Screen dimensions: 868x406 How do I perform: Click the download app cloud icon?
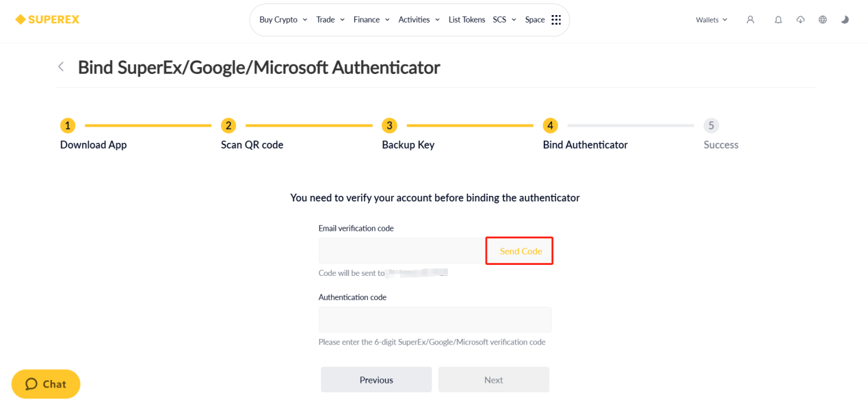[x=800, y=20]
